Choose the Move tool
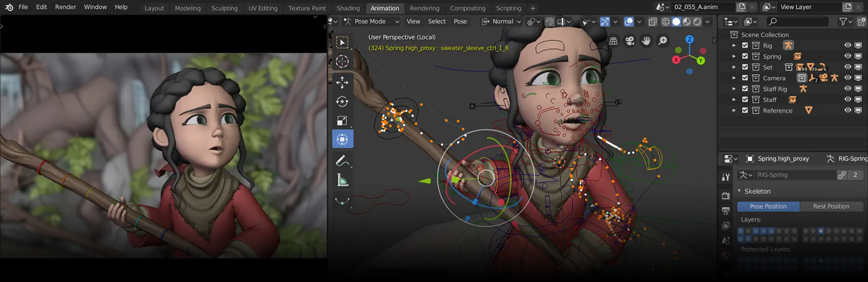This screenshot has width=868, height=282. tap(342, 83)
